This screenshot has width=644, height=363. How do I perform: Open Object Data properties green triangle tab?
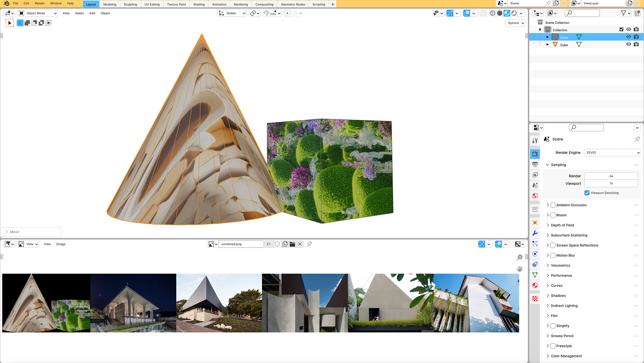pyautogui.click(x=535, y=275)
